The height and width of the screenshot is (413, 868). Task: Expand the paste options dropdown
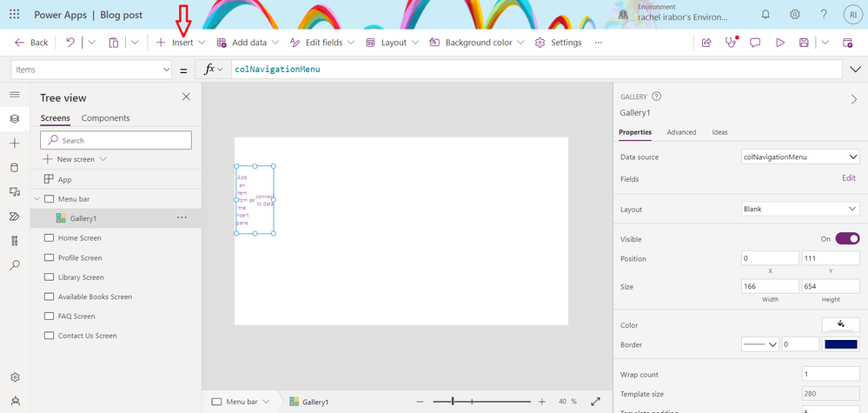[135, 43]
